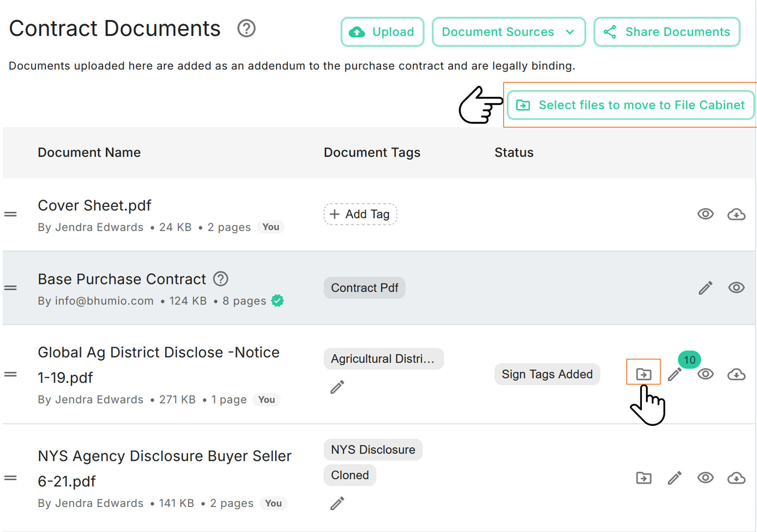Click the Document Name column header
757x532 pixels.
(x=89, y=153)
